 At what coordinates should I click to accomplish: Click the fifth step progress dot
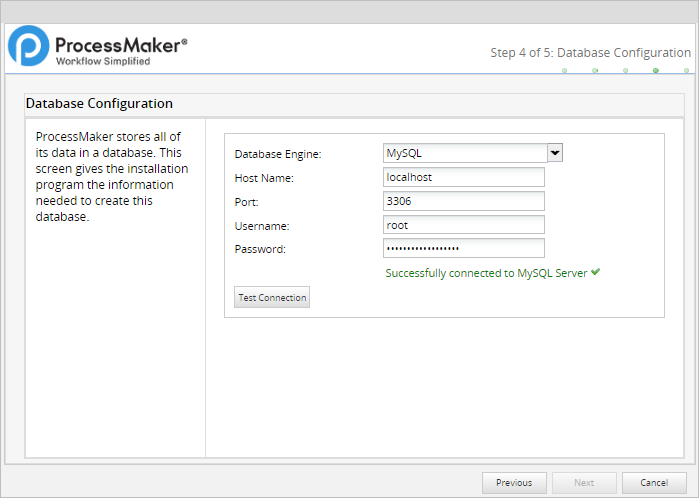tap(686, 71)
